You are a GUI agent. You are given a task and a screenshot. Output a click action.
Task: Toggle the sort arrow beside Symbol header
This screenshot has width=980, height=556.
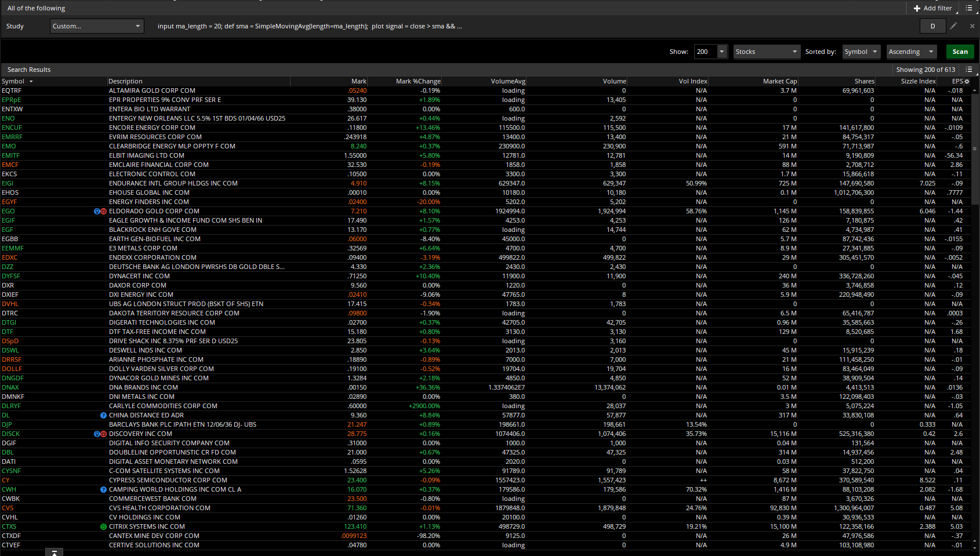coord(31,82)
